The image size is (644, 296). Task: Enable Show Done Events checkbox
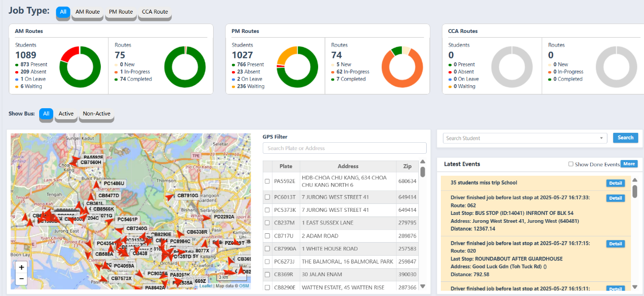click(571, 164)
